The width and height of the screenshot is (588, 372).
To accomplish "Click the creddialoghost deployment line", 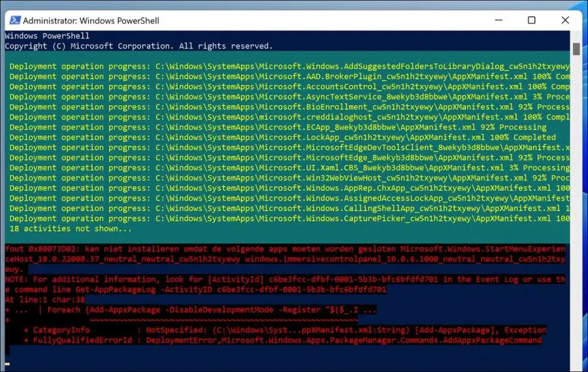I will pos(289,117).
